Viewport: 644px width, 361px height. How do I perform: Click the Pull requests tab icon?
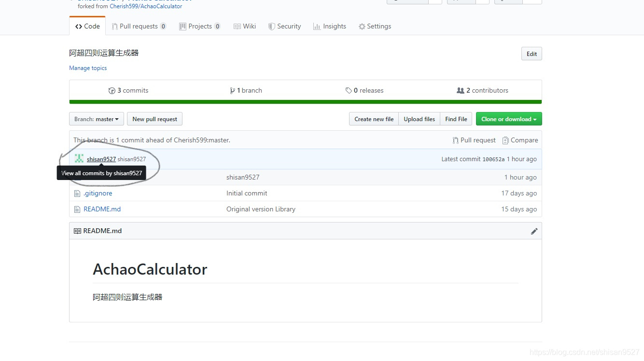pyautogui.click(x=114, y=27)
